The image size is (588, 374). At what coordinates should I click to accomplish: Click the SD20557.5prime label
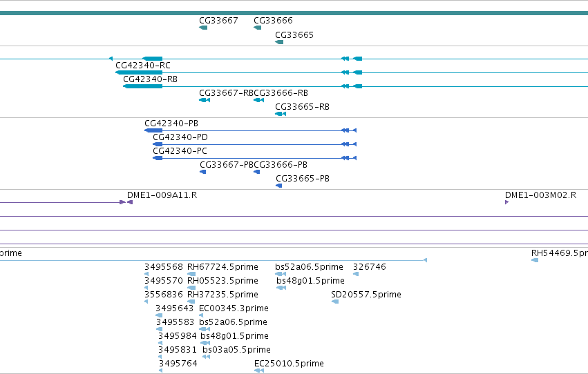(x=366, y=295)
